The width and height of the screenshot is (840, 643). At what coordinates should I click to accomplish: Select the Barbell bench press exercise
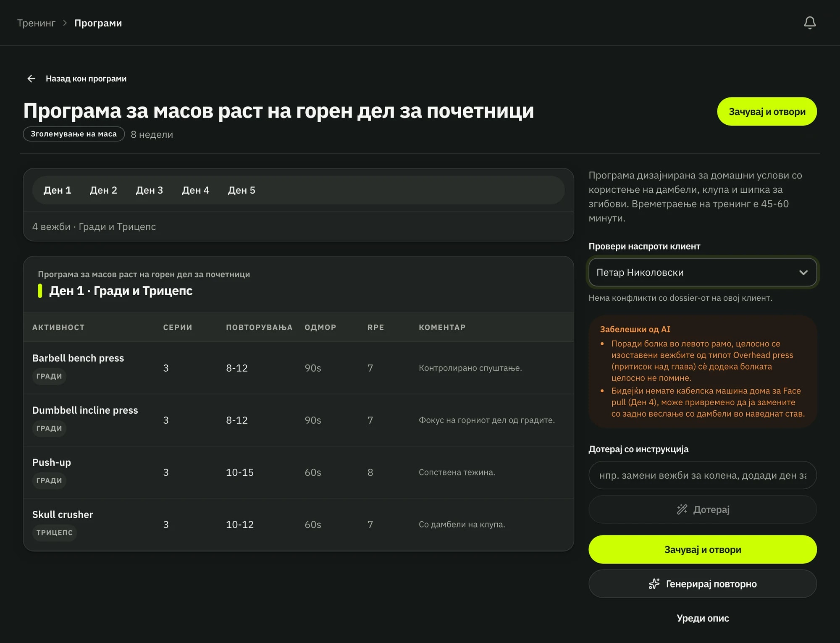click(78, 358)
